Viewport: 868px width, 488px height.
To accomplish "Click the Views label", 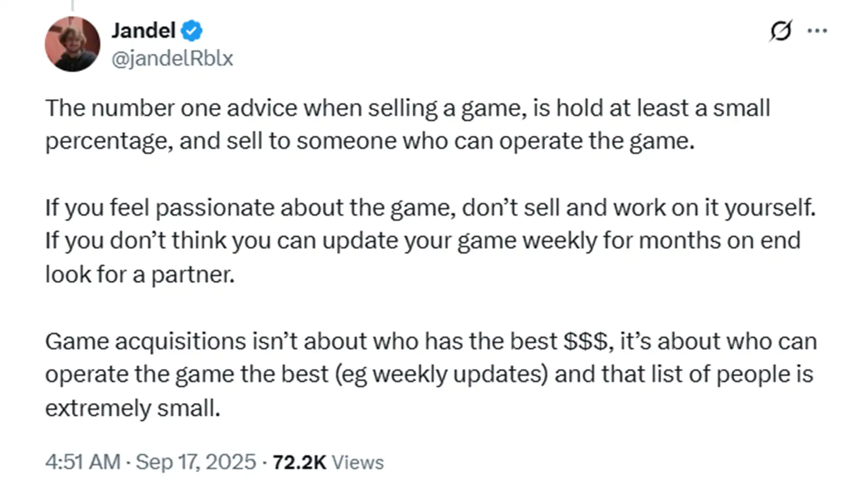I will pos(358,462).
